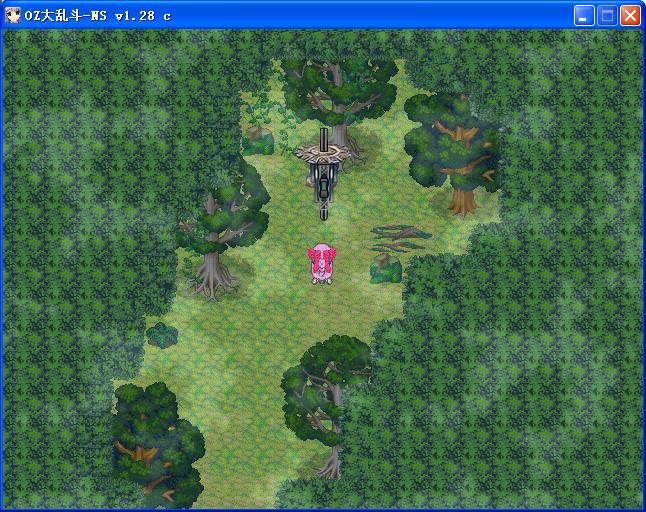The width and height of the screenshot is (646, 512).
Task: Click the disabled maximize button in the title bar
Action: click(x=607, y=16)
